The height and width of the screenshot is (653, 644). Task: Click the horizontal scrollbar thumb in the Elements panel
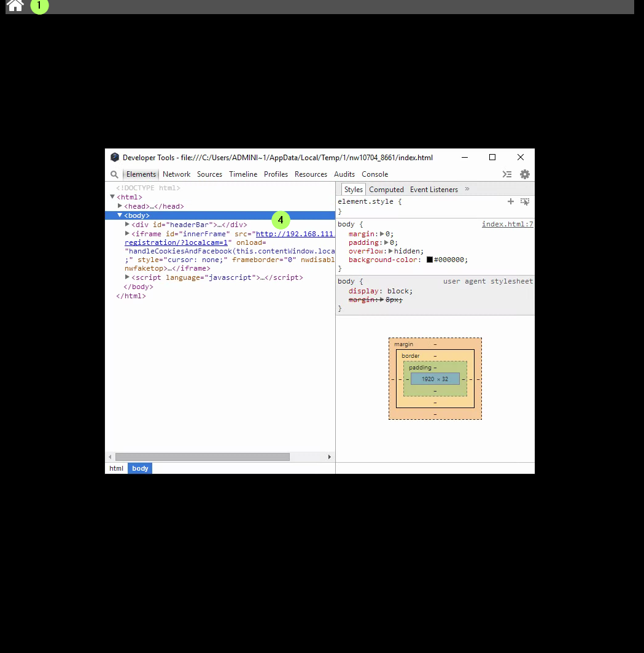coord(203,457)
